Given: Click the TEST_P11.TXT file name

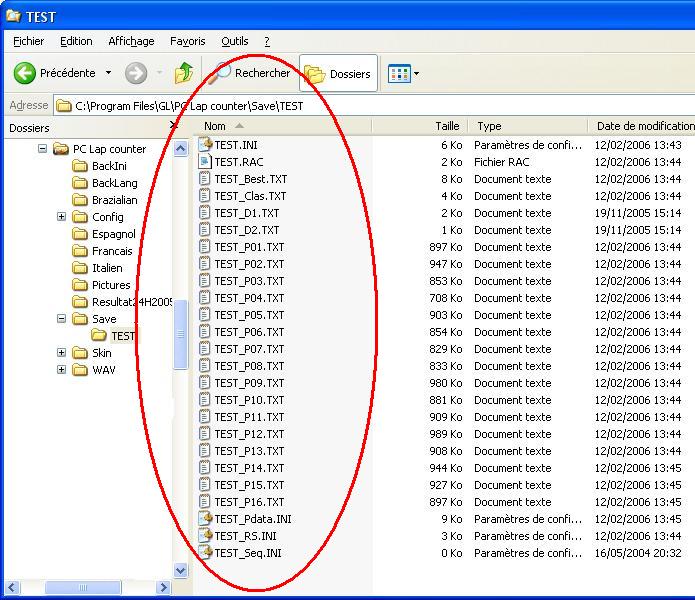Looking at the screenshot, I should click(x=249, y=417).
